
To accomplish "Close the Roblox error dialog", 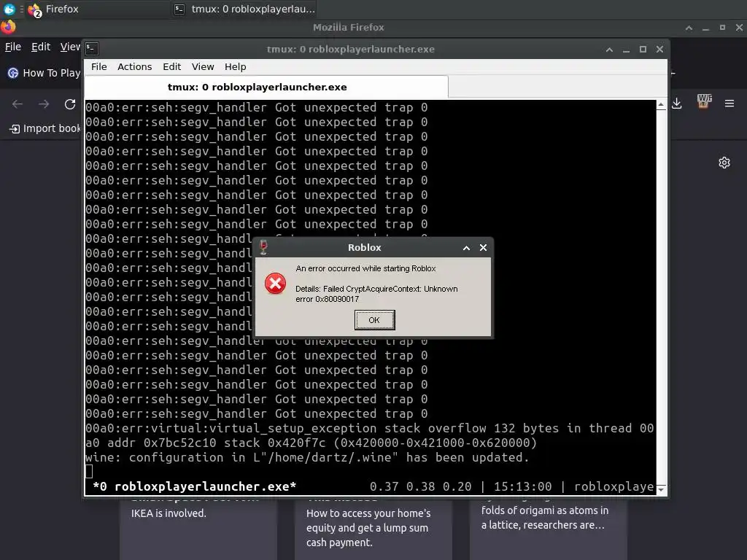I will [483, 248].
